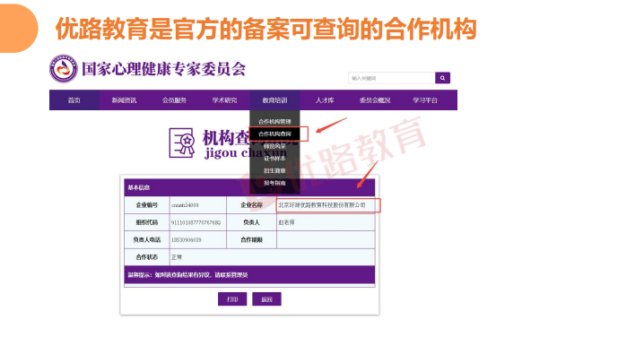Open the 人才库 navigation item
Screen dimensions: 644x337
pyautogui.click(x=325, y=100)
